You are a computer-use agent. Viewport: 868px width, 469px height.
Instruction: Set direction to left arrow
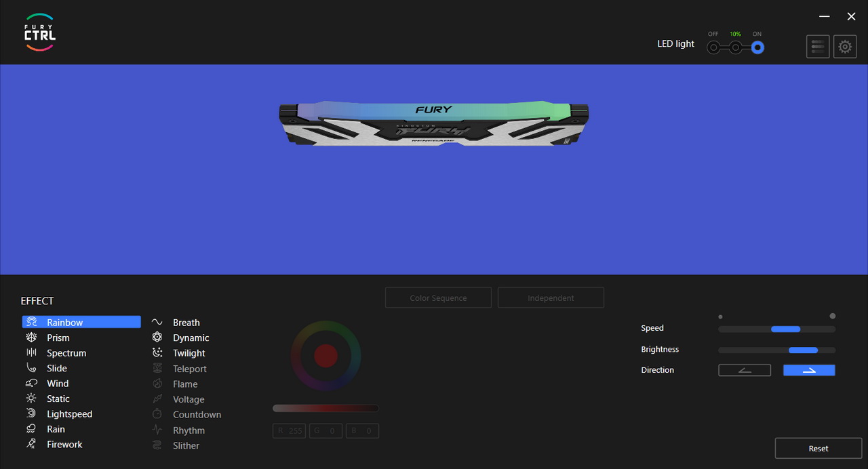pyautogui.click(x=745, y=370)
